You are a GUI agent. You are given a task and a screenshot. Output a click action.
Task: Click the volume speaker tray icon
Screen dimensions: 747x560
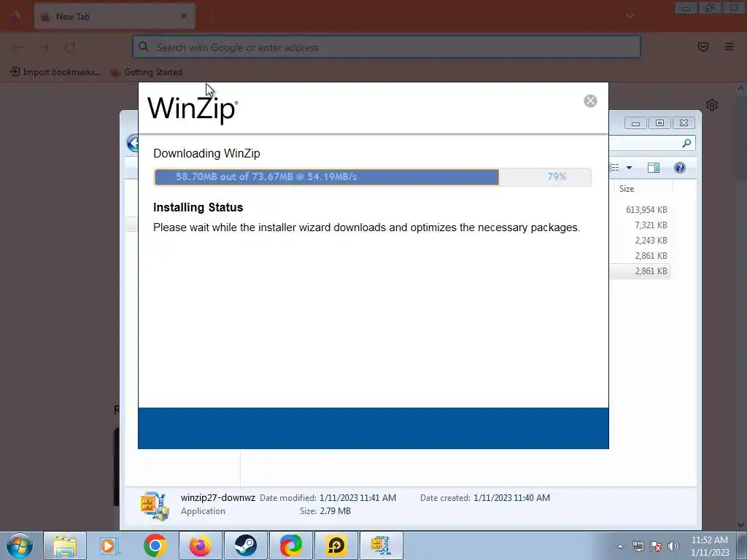(673, 546)
